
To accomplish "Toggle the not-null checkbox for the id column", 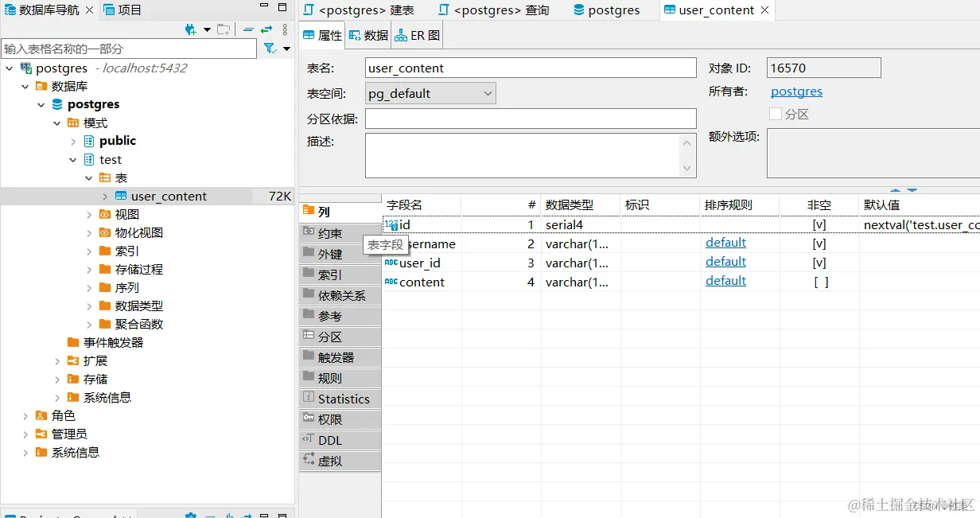I will pyautogui.click(x=819, y=225).
